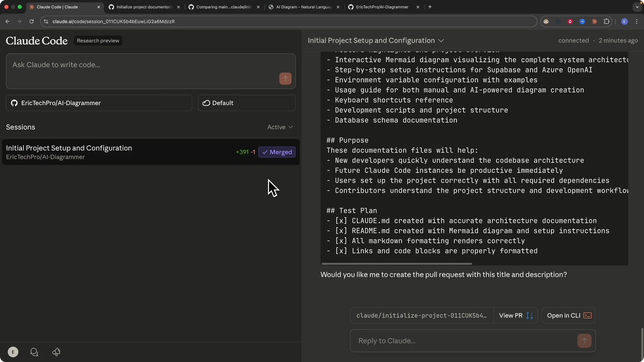Viewport: 644px width, 362px height.
Task: Switch to Initialize project documentation tab
Action: pos(144,7)
